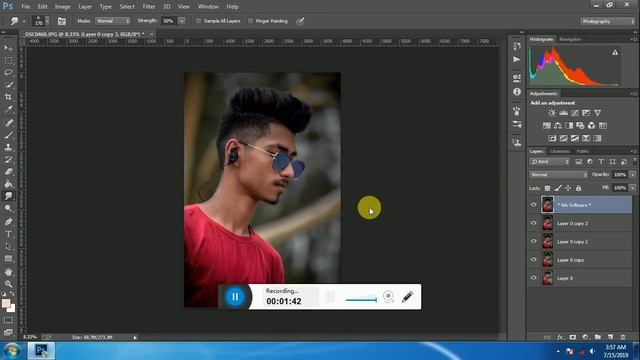Select the Crop tool

click(8, 97)
